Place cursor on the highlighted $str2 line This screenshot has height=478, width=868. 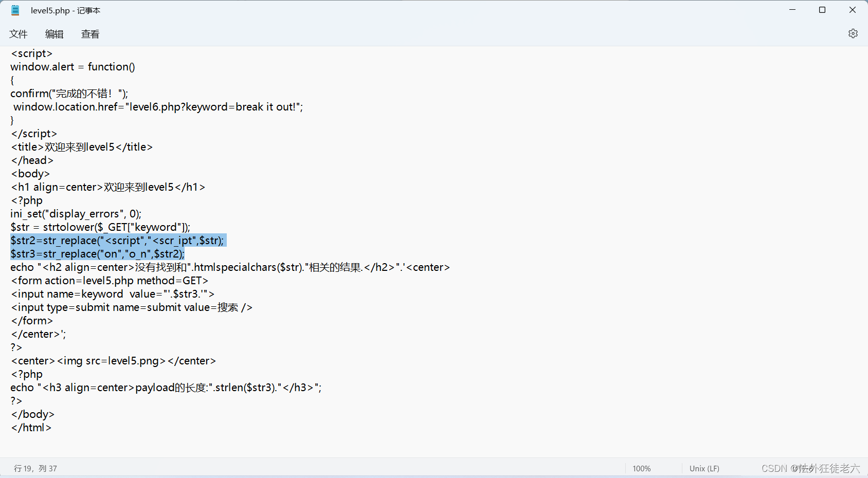tap(117, 240)
